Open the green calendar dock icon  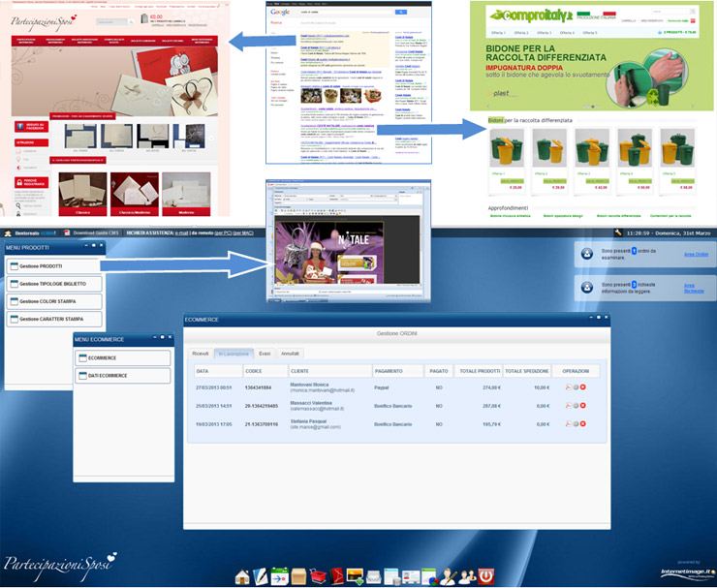279,576
